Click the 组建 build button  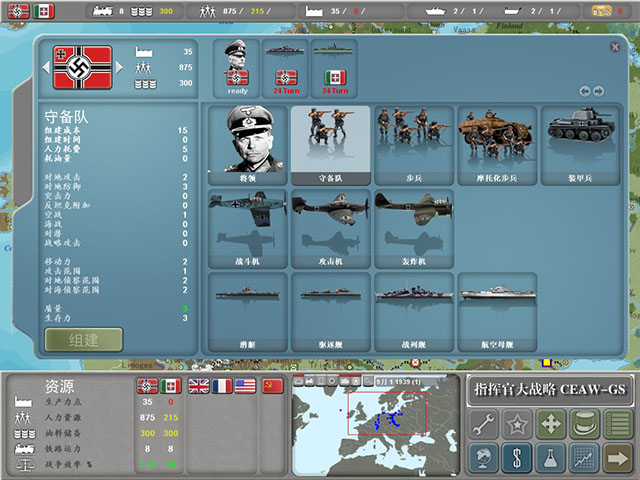[83, 339]
